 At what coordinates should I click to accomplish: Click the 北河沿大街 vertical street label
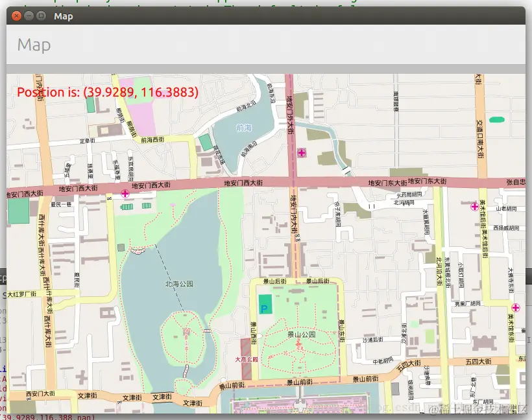click(x=439, y=271)
